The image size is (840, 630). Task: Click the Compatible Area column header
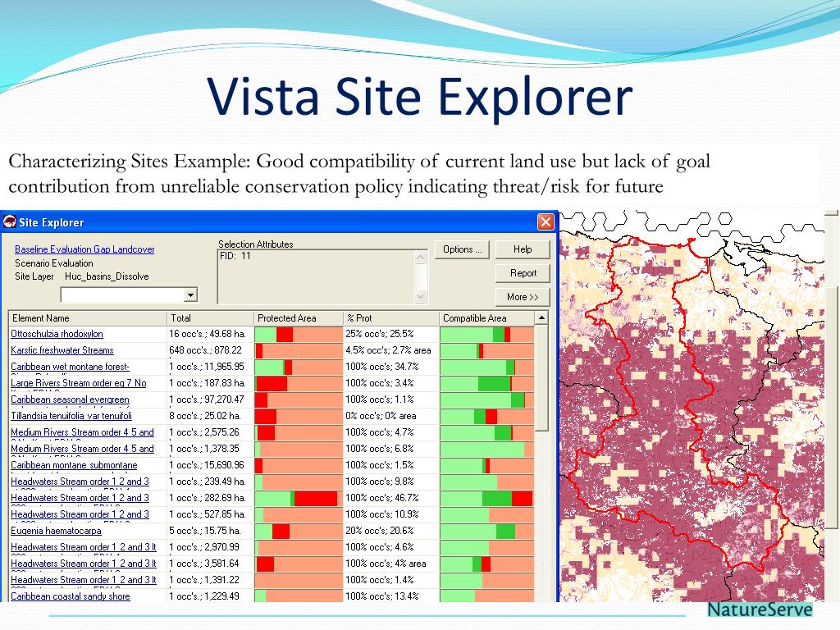coord(486,318)
